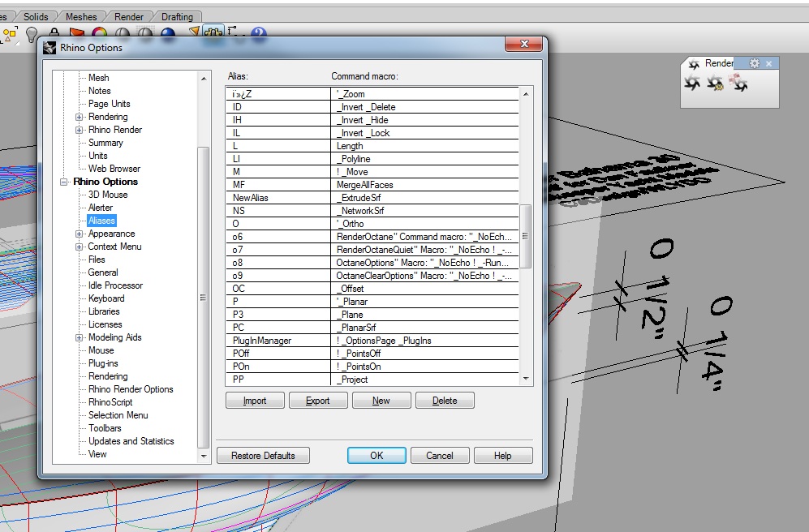Select the '_Zoom macro cell
The width and height of the screenshot is (809, 532).
click(424, 94)
